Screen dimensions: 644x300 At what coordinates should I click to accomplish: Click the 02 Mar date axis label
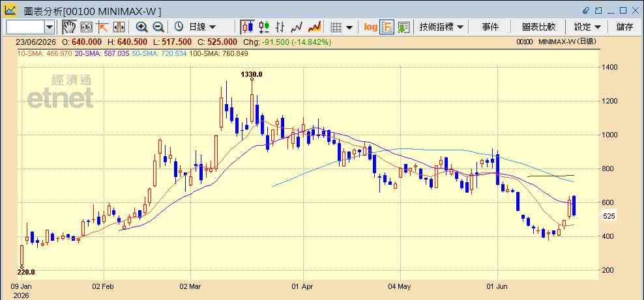click(x=190, y=286)
